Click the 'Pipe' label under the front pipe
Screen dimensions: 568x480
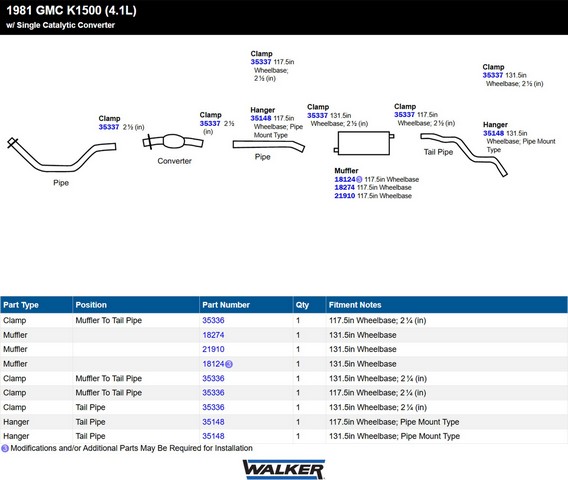[61, 183]
